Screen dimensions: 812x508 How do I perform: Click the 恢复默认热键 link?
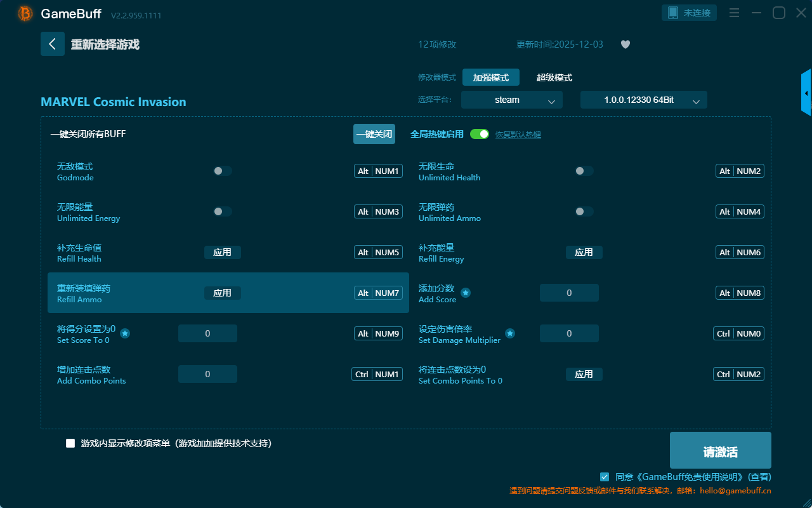(x=518, y=135)
